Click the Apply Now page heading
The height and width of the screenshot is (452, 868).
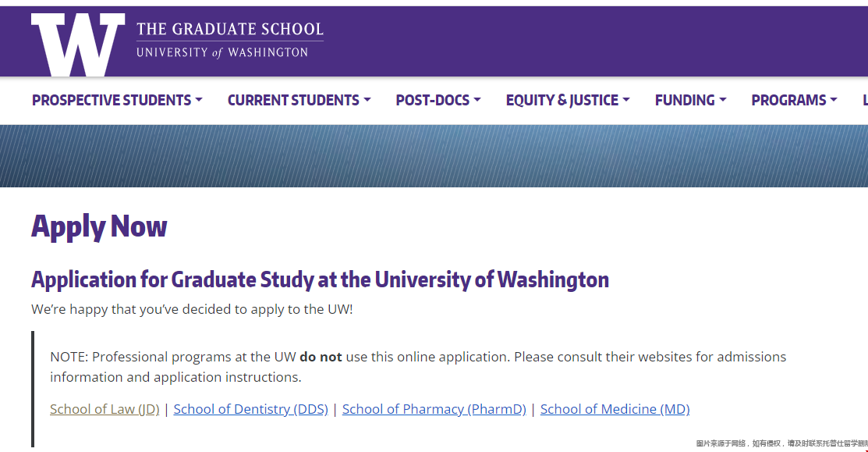click(99, 227)
